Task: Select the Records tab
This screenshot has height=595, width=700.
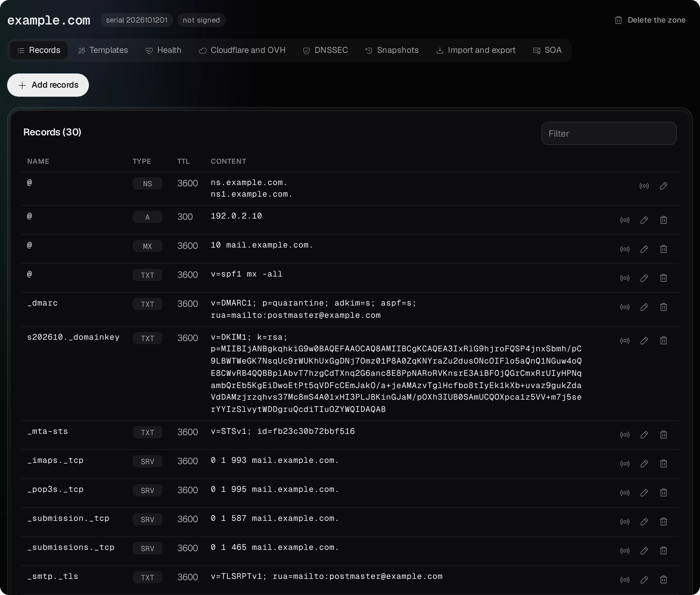Action: 39,50
